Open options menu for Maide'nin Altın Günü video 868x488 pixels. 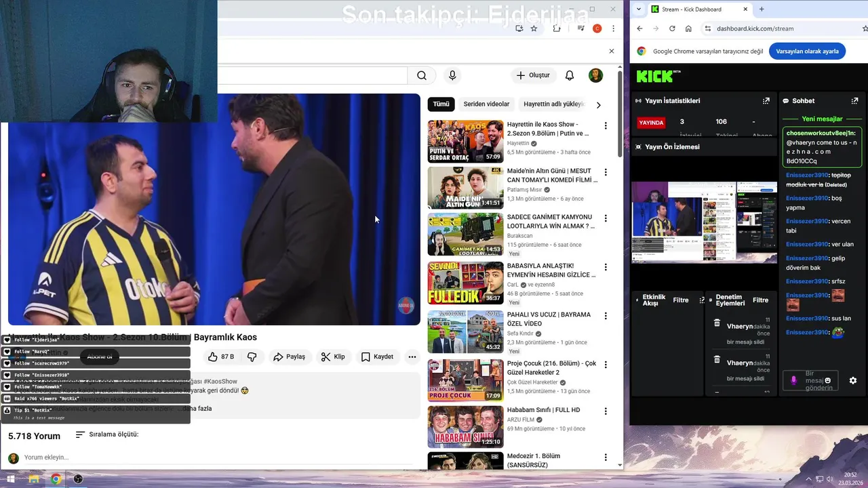point(606,172)
